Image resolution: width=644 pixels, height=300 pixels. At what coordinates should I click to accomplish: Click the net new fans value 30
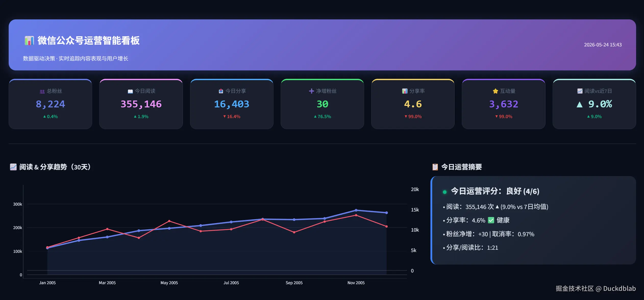point(322,104)
